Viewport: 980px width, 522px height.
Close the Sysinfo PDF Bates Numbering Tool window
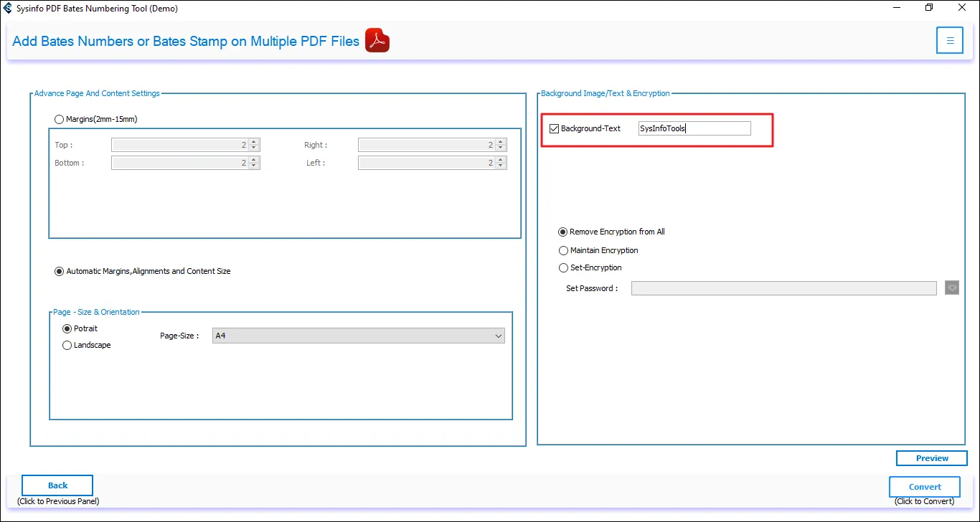click(x=961, y=8)
